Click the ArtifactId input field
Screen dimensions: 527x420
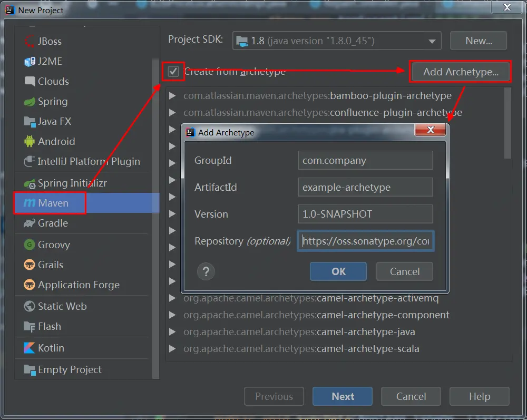[x=366, y=187]
